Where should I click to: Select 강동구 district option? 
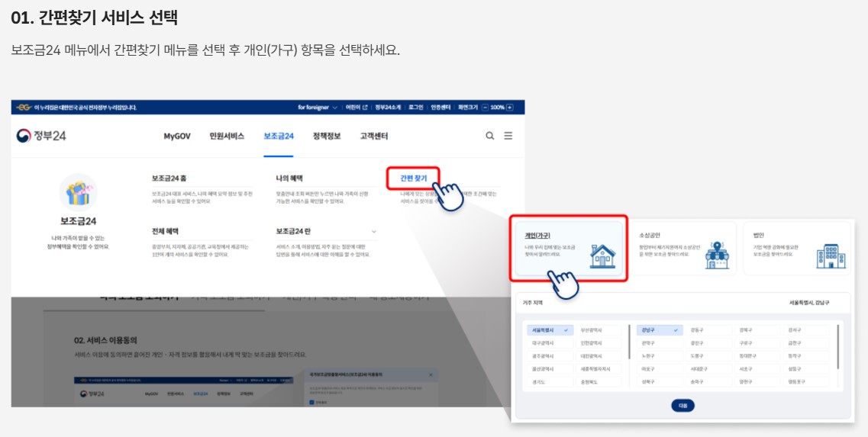click(708, 330)
